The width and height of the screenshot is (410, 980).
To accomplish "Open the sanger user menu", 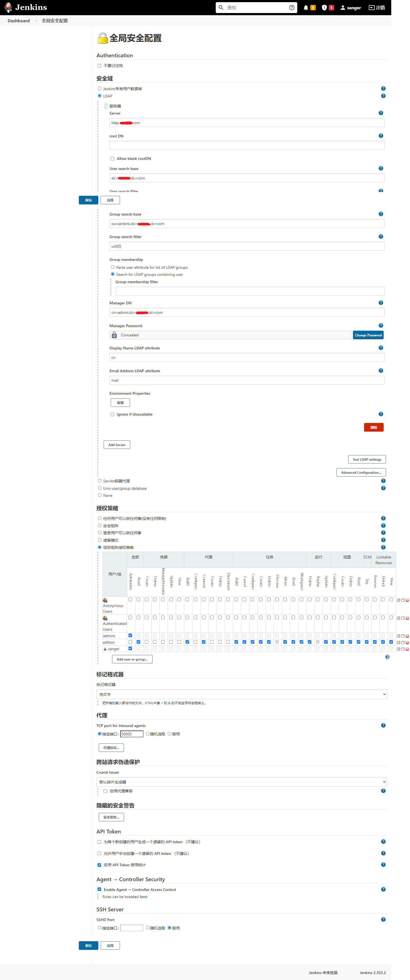I will tap(350, 8).
